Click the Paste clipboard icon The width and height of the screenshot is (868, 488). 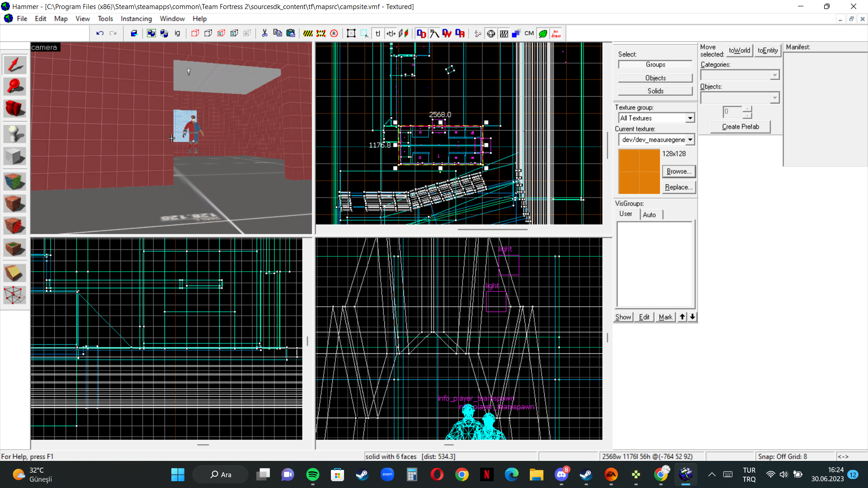(291, 33)
